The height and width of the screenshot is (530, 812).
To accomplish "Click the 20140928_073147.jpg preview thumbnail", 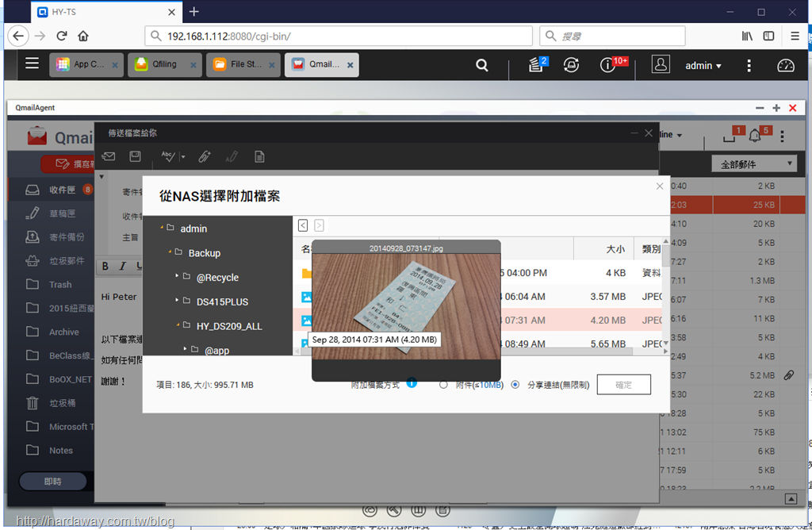I will click(406, 305).
